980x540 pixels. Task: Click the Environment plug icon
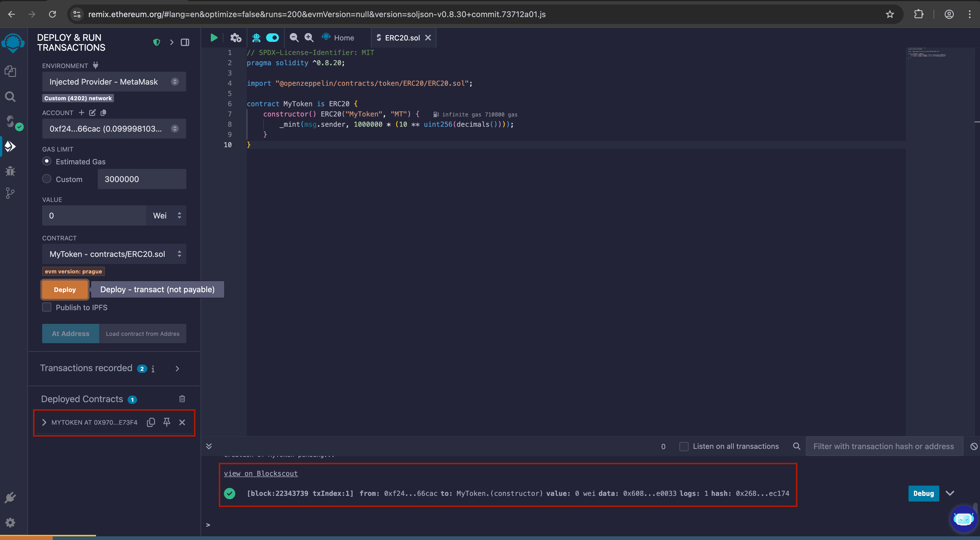tap(95, 66)
